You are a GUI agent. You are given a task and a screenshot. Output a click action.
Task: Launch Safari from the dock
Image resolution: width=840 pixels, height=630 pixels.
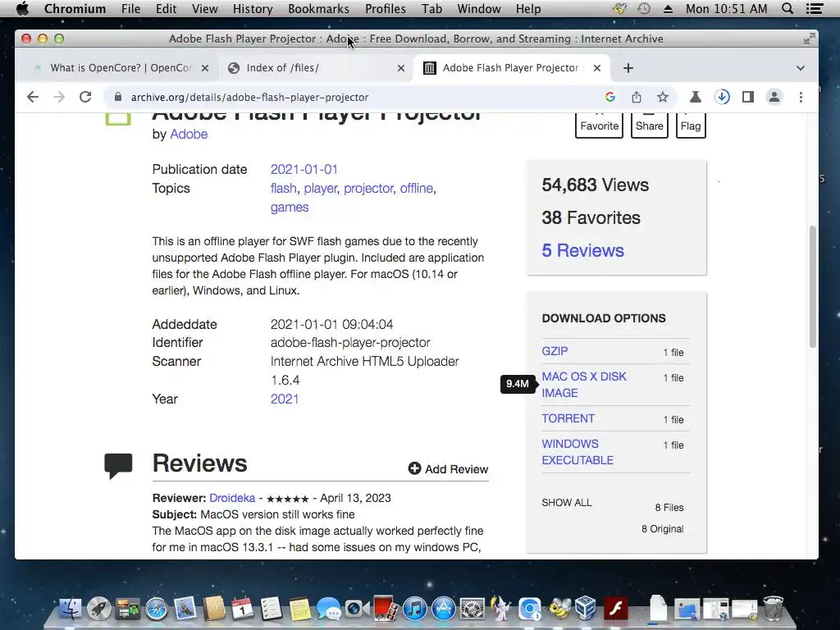click(x=157, y=609)
